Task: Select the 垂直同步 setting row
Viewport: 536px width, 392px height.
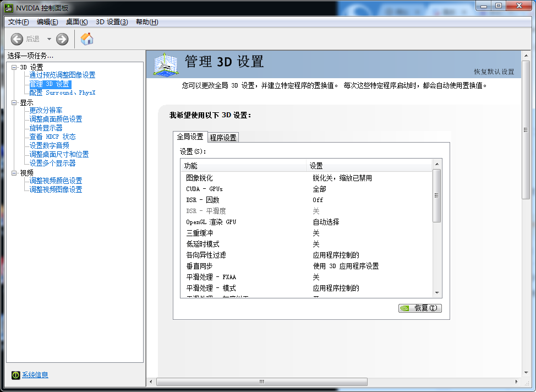Action: [307, 266]
